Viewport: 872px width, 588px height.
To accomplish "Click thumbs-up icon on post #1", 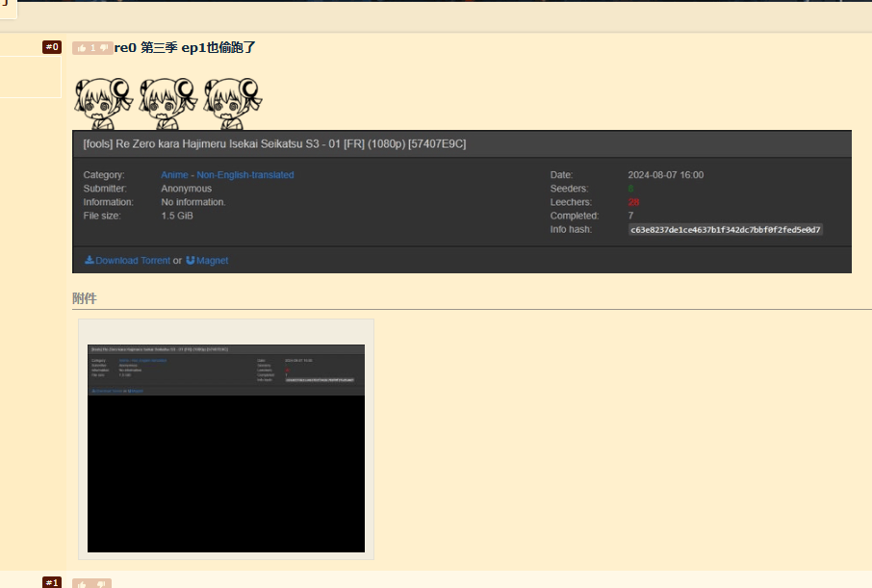I will pyautogui.click(x=82, y=583).
